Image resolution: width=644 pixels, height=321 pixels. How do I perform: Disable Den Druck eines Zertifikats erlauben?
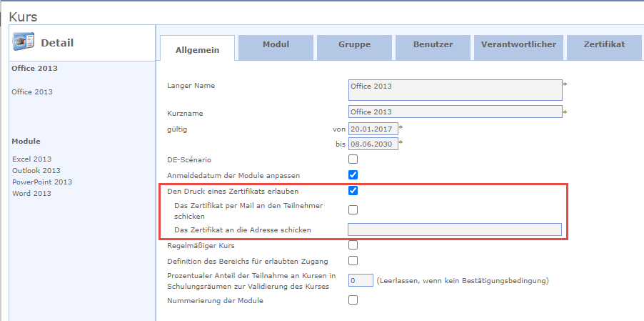point(353,191)
